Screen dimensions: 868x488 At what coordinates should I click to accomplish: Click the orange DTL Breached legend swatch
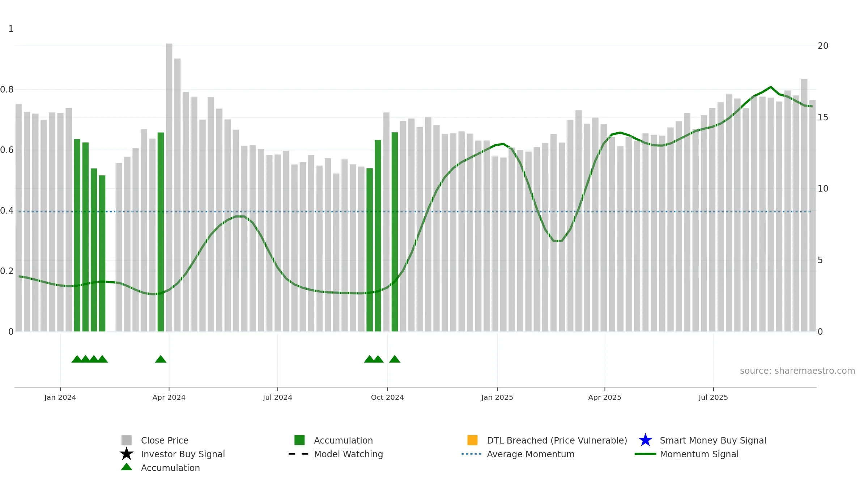(472, 440)
